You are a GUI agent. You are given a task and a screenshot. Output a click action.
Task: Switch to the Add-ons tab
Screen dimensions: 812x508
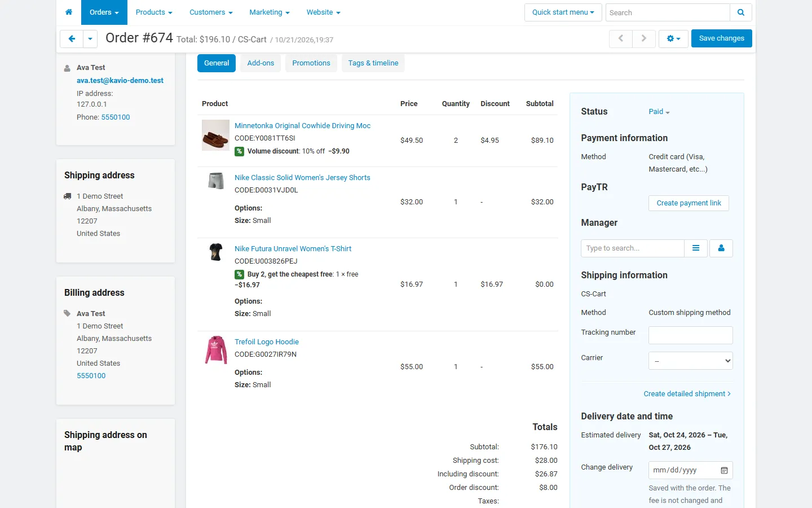261,63
